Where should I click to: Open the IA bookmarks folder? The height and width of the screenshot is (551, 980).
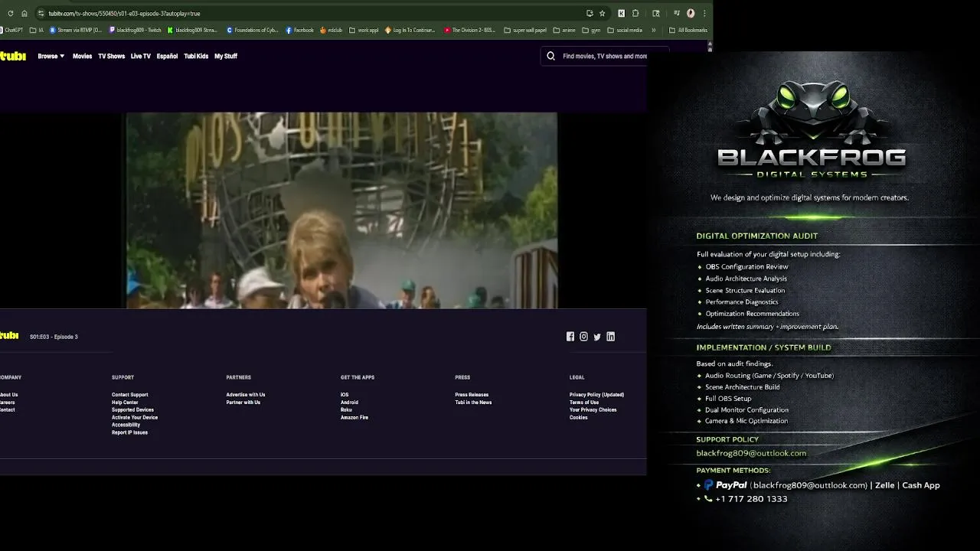coord(37,30)
